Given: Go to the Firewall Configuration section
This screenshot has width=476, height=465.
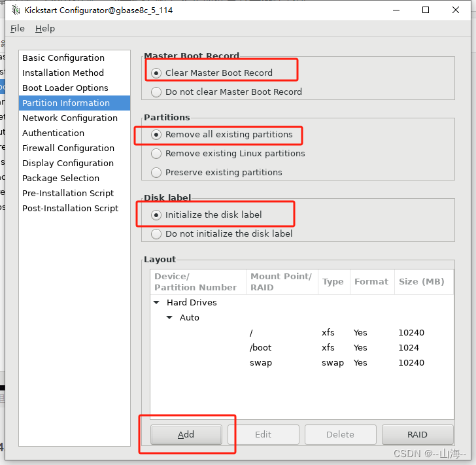Looking at the screenshot, I should [x=75, y=148].
